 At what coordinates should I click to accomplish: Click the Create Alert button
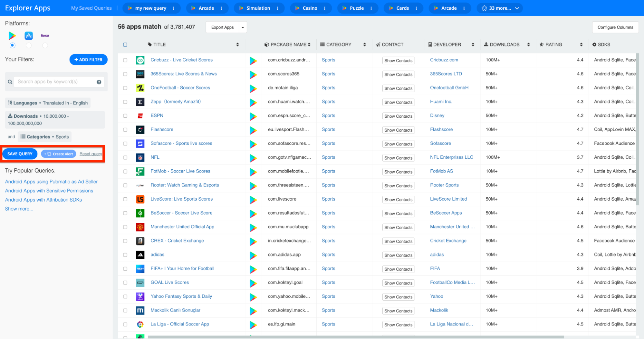[x=59, y=154]
